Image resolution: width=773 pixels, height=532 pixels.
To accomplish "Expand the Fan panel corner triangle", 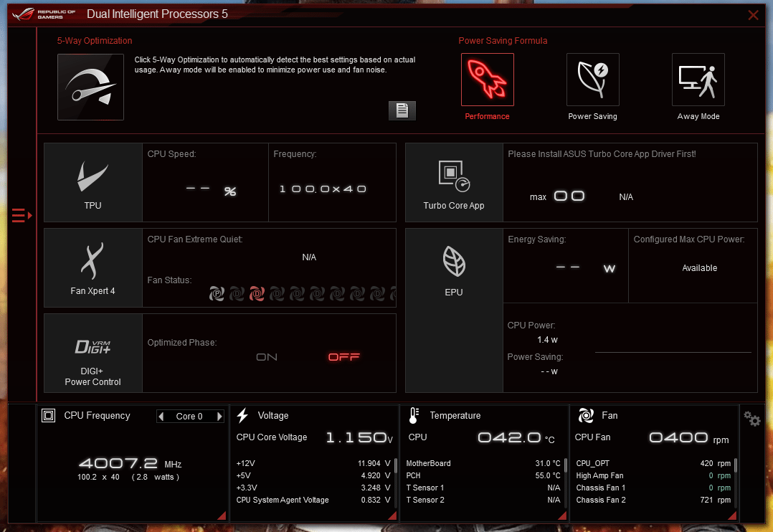I will [733, 516].
